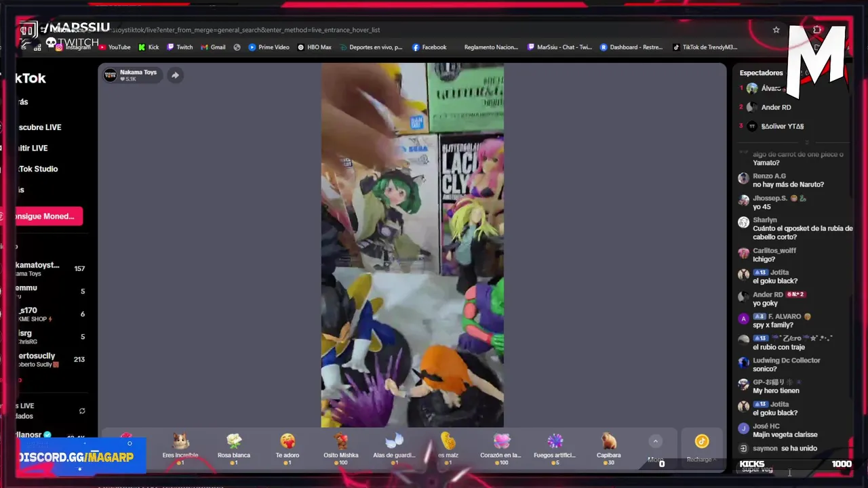This screenshot has width=868, height=488.
Task: Expand the More gifts arrow
Action: pos(655,442)
